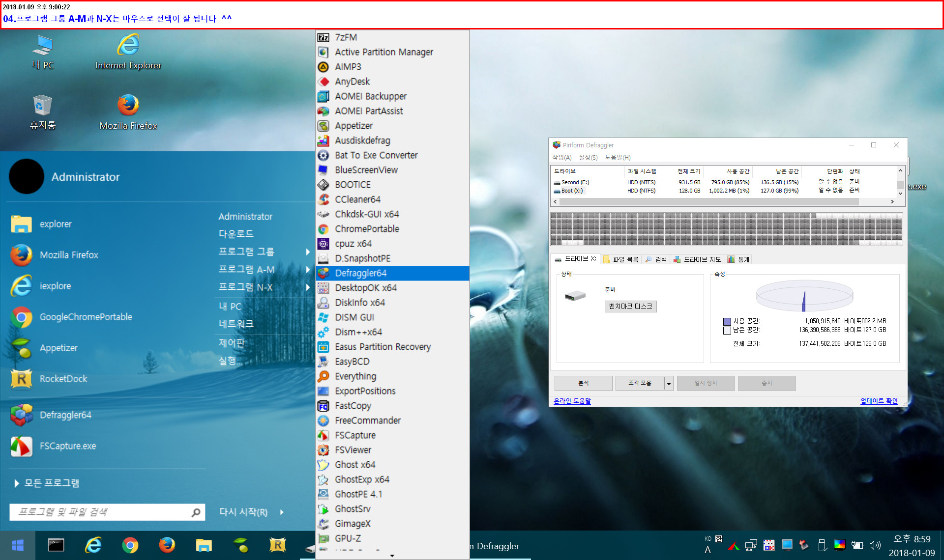Click Windows Start button on taskbar
The image size is (944, 560).
pos(18,545)
